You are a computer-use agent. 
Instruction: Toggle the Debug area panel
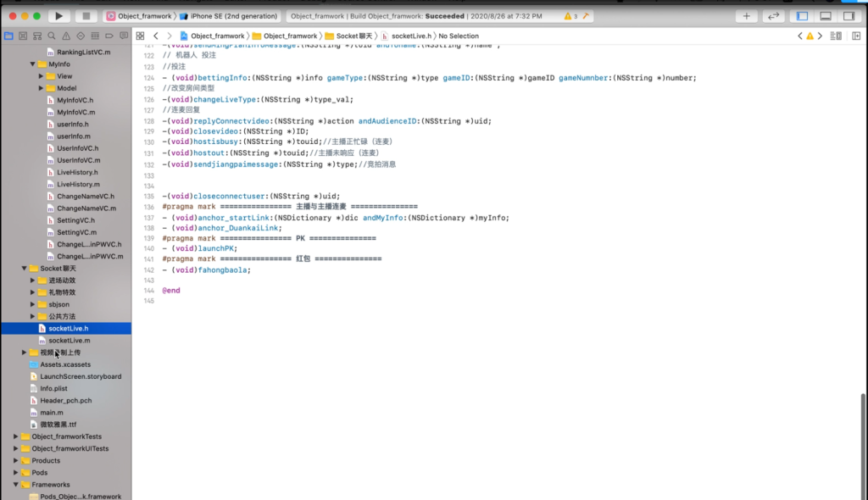(x=826, y=16)
